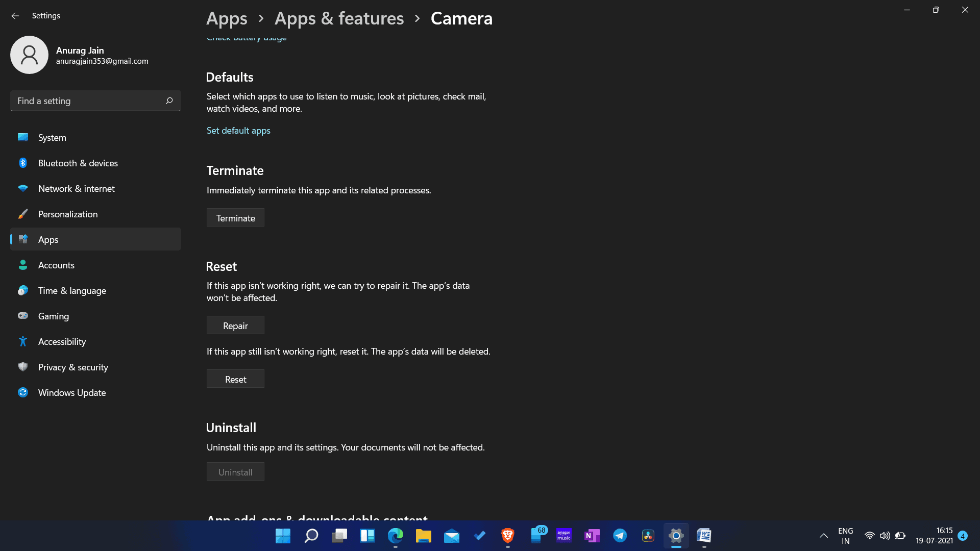This screenshot has width=980, height=551.
Task: Click the back arrow in Settings
Action: point(15,16)
